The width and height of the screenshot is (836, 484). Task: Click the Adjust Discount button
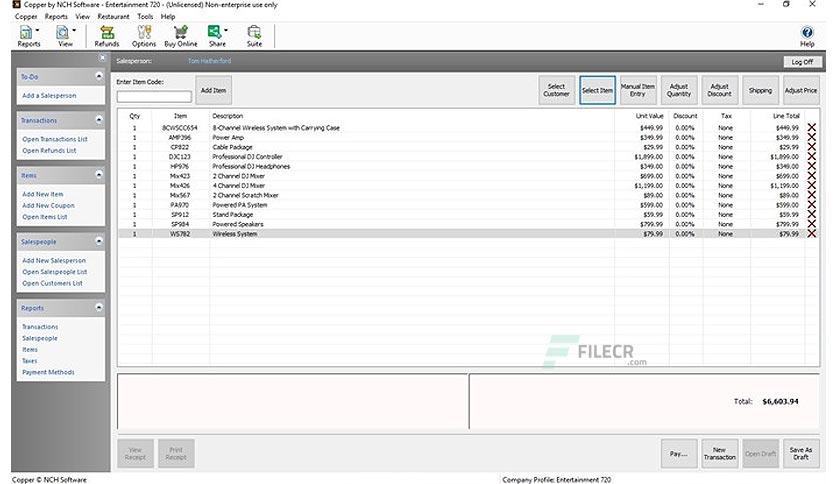(719, 90)
